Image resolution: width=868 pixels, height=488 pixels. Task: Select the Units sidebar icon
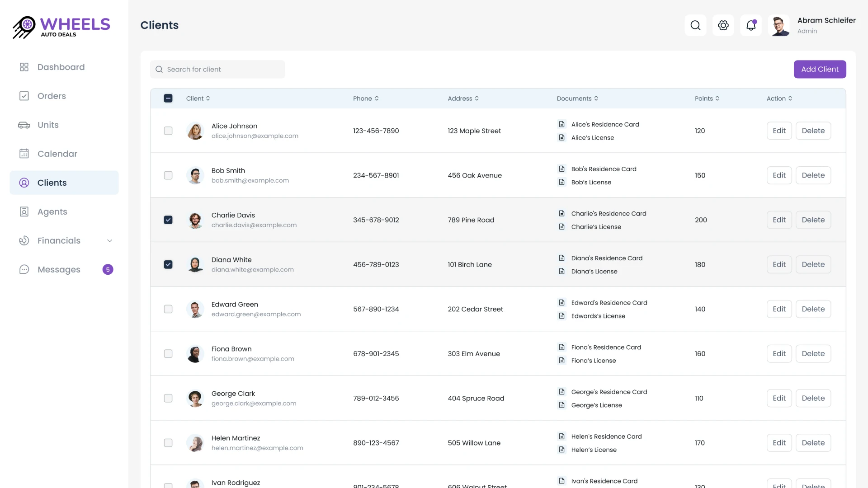[24, 125]
